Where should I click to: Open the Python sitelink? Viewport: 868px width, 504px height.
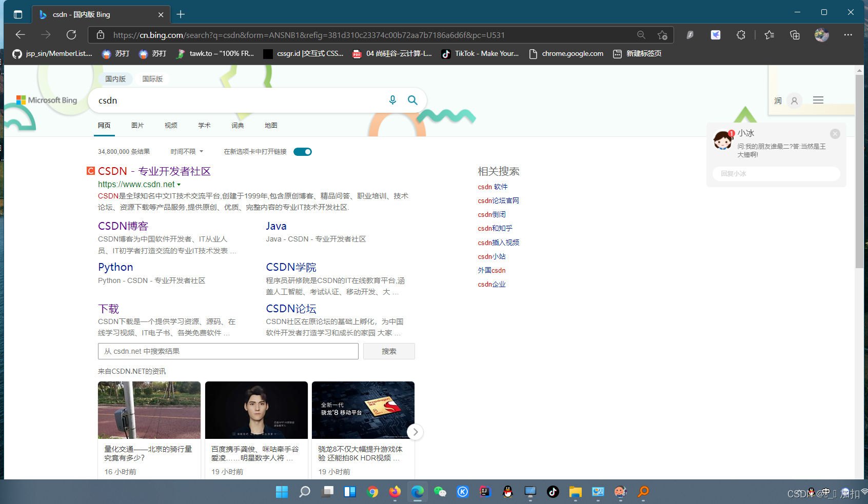pos(115,267)
